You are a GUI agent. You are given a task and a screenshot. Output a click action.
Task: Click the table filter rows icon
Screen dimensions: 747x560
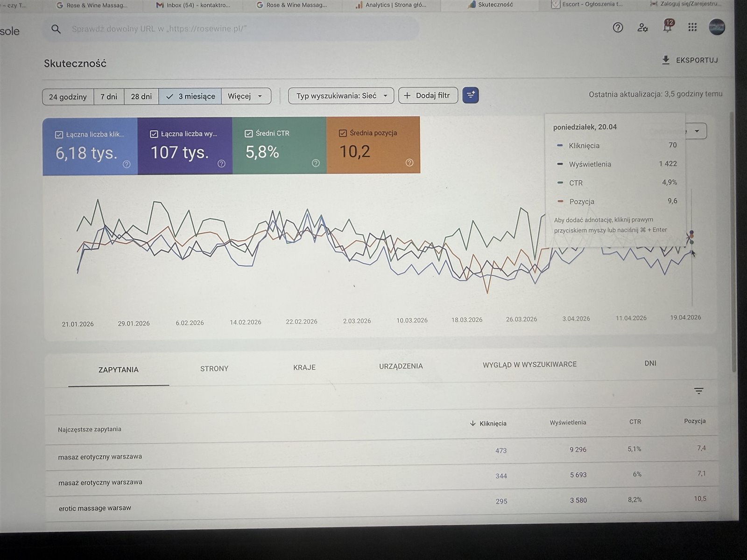click(x=698, y=391)
